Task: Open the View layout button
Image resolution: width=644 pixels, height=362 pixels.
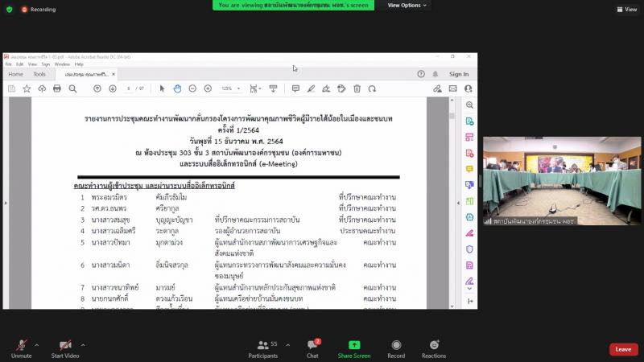Action: 627,9
